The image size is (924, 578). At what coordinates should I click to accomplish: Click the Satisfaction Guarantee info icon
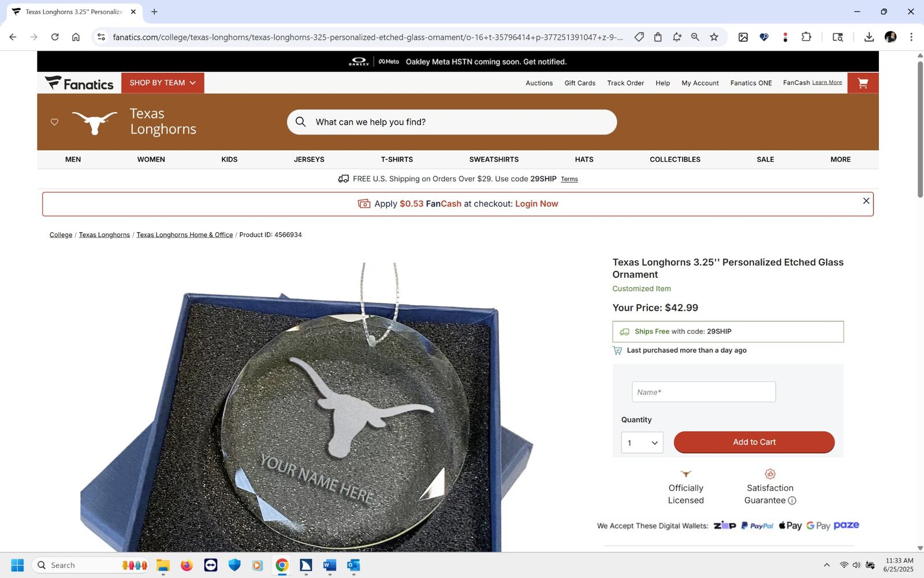(x=792, y=501)
